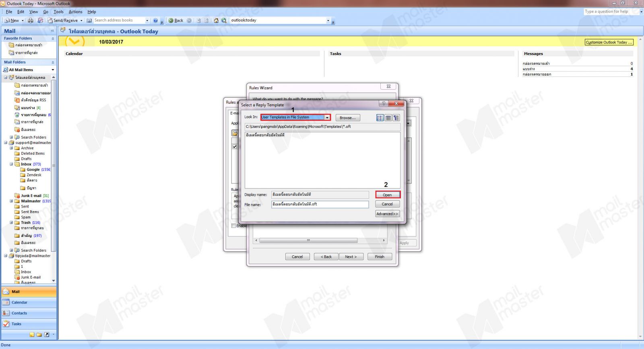Open the New item dropdown arrow
This screenshot has height=349, width=644.
point(23,20)
